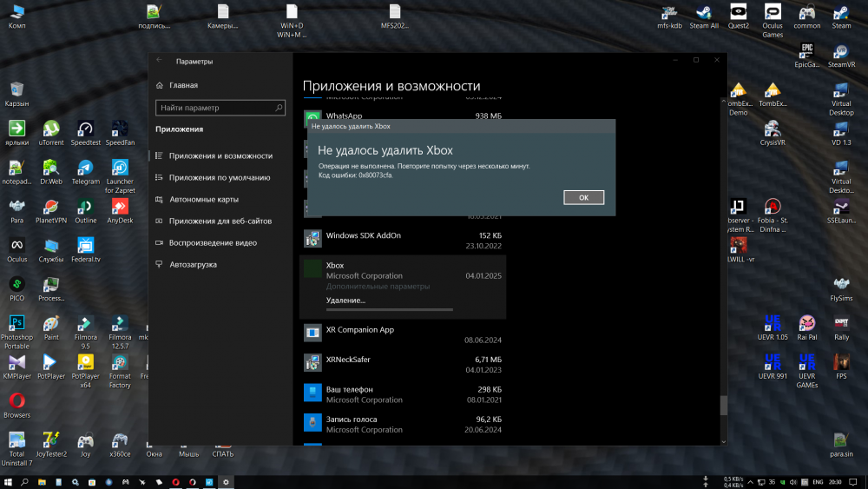This screenshot has height=489, width=868.
Task: Open JoyTester2 desktop shortcut
Action: click(51, 445)
